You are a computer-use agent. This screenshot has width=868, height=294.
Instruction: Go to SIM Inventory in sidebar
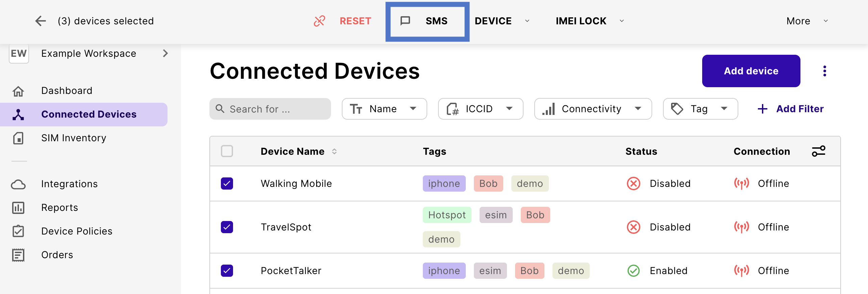coord(74,138)
